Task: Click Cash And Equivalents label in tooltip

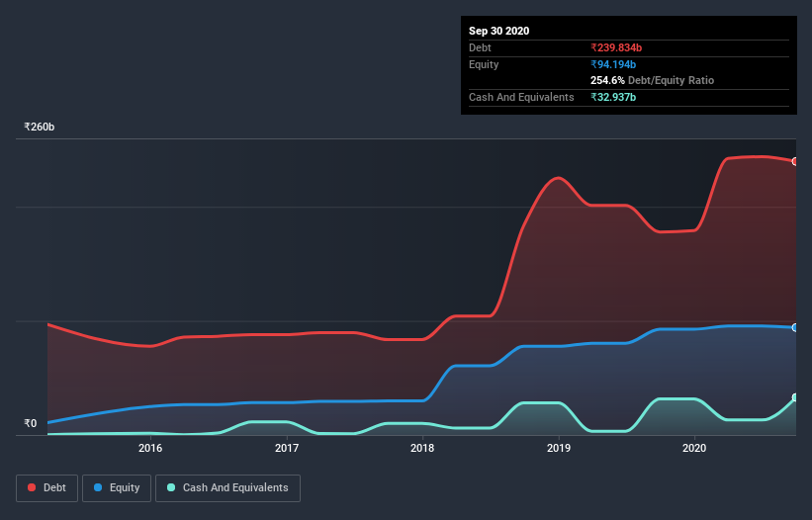Action: (x=521, y=97)
